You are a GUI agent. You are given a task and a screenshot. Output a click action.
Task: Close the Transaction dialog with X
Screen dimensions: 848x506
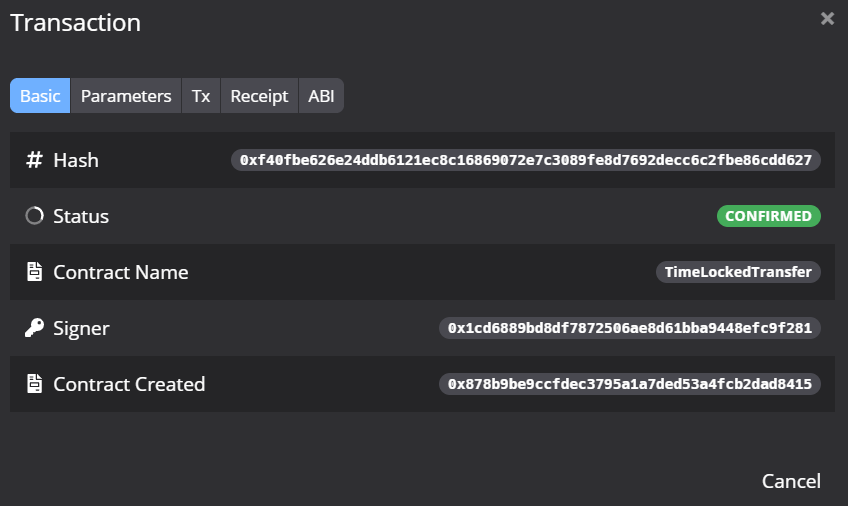click(827, 19)
